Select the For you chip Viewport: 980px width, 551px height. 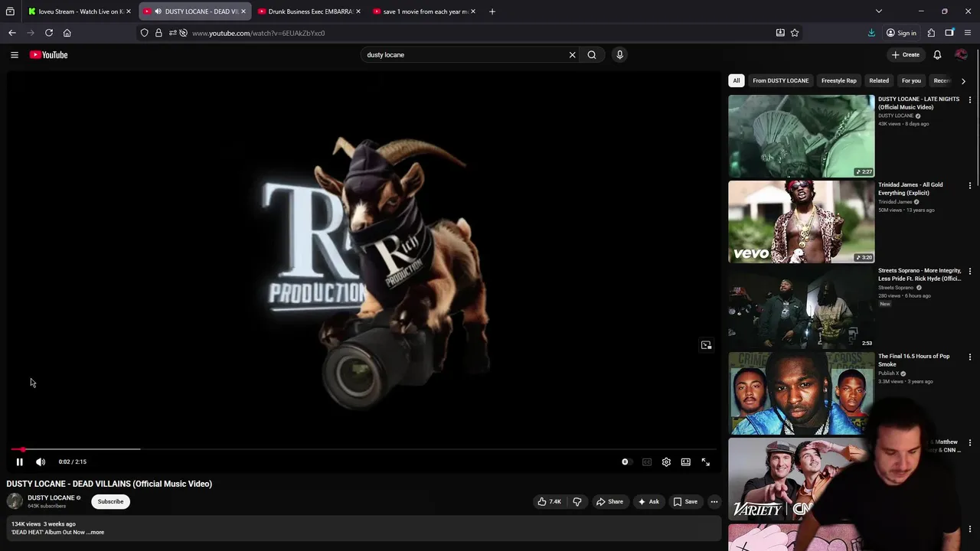click(911, 80)
